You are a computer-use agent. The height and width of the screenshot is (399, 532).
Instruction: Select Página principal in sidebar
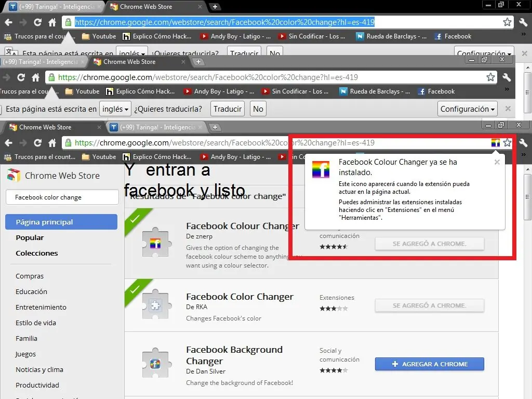[x=61, y=222]
